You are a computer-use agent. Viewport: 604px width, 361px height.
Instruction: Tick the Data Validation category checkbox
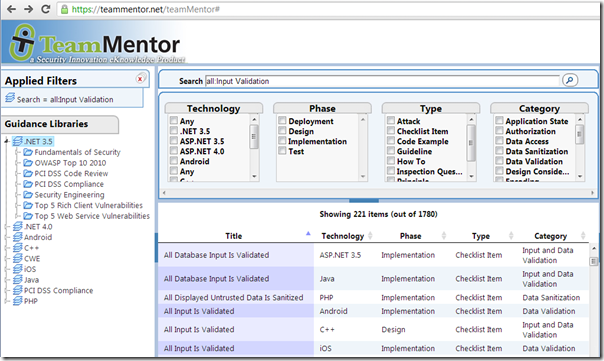point(500,161)
